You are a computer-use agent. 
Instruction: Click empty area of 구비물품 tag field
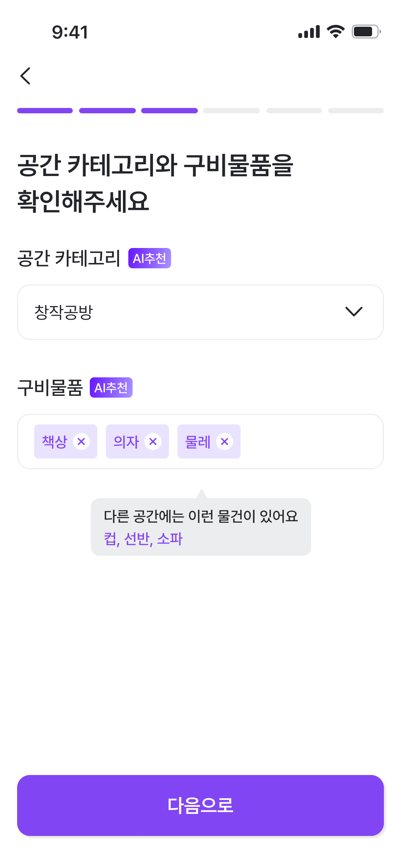pyautogui.click(x=310, y=441)
